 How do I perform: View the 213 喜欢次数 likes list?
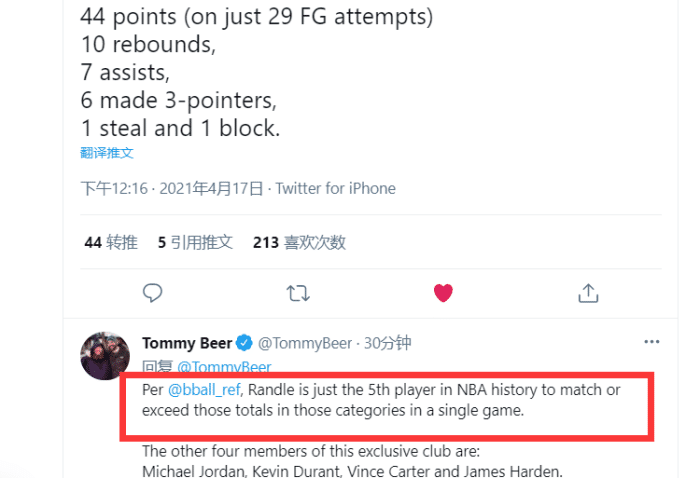point(299,242)
